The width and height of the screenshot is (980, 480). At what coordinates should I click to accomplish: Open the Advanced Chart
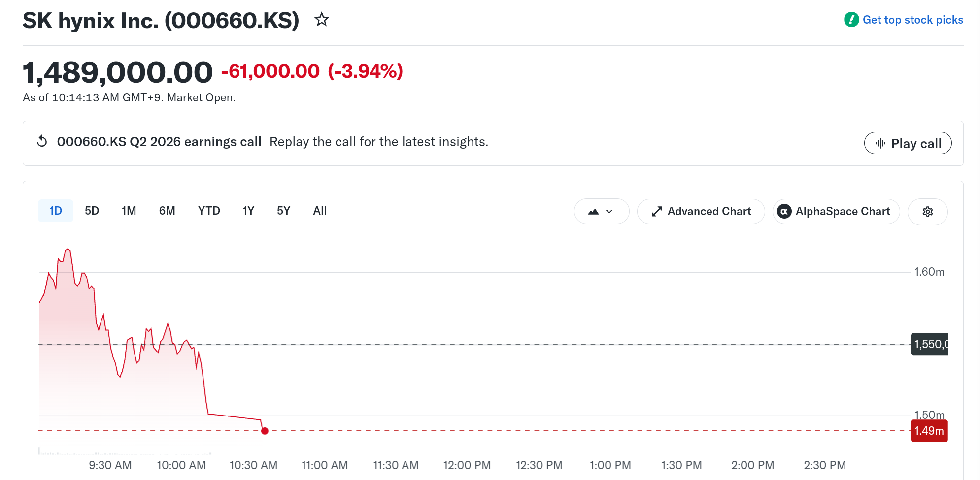pyautogui.click(x=701, y=211)
